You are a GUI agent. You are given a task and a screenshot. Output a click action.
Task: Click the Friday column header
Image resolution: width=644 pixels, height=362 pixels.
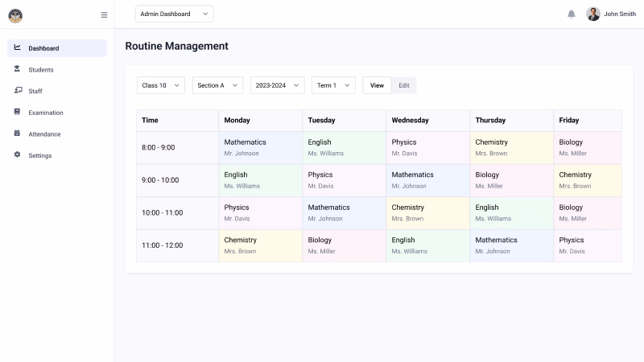coord(588,120)
